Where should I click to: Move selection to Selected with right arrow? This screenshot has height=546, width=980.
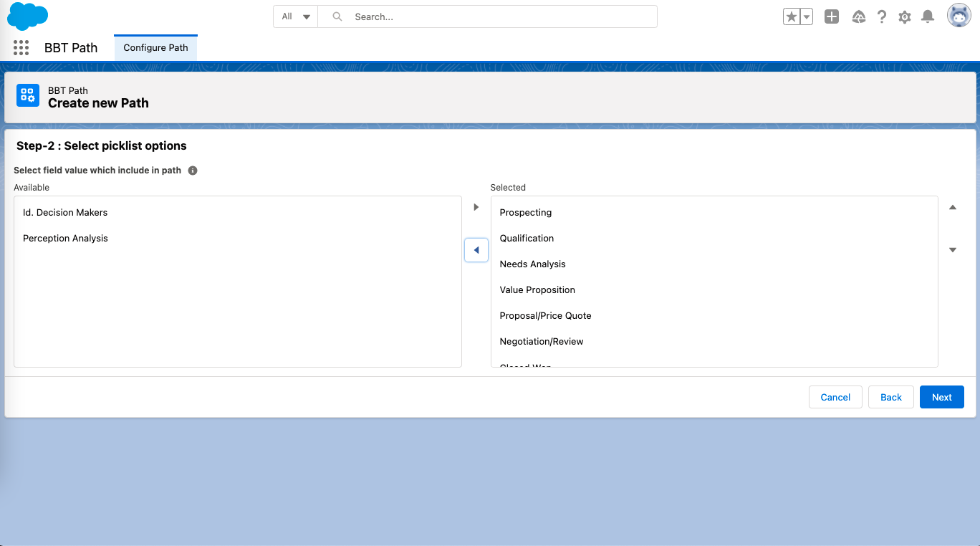(x=476, y=207)
